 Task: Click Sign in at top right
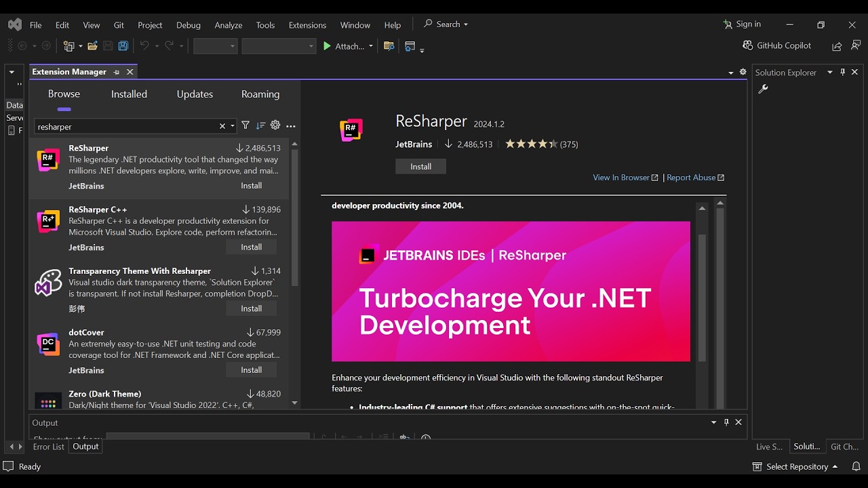point(743,24)
